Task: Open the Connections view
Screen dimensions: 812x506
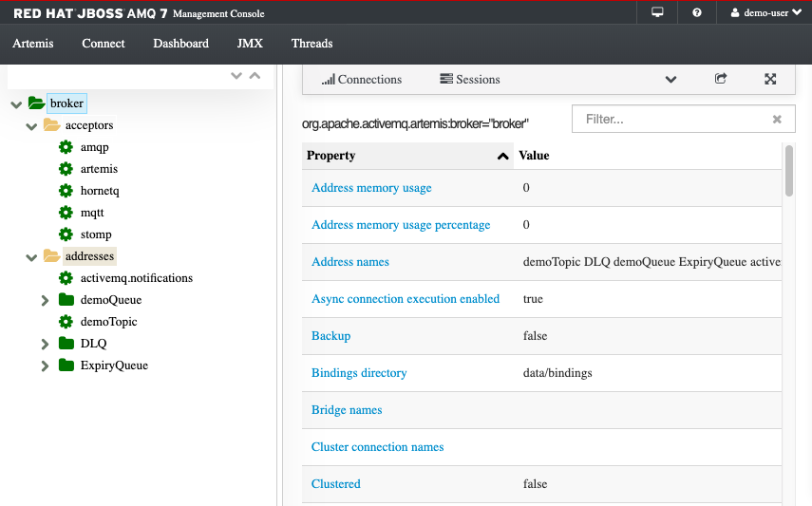Action: coord(362,79)
